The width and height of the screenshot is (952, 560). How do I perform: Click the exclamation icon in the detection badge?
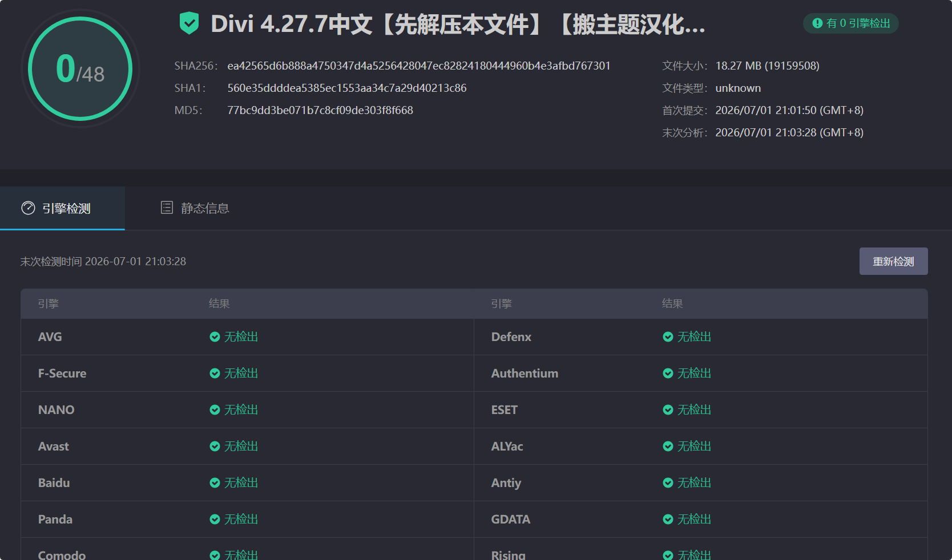[817, 23]
